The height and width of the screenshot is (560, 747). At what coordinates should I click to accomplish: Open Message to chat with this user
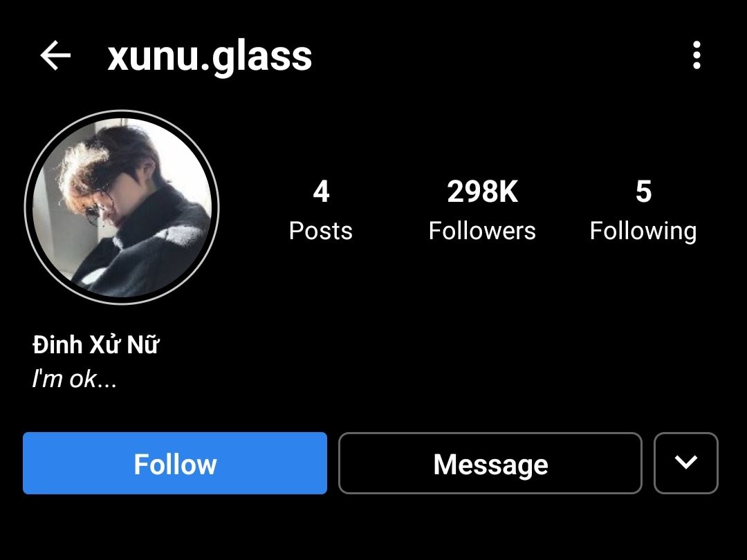490,463
